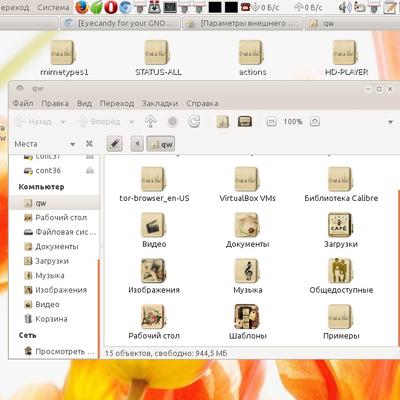The width and height of the screenshot is (400, 400).
Task: Open the Справка menu
Action: (202, 104)
